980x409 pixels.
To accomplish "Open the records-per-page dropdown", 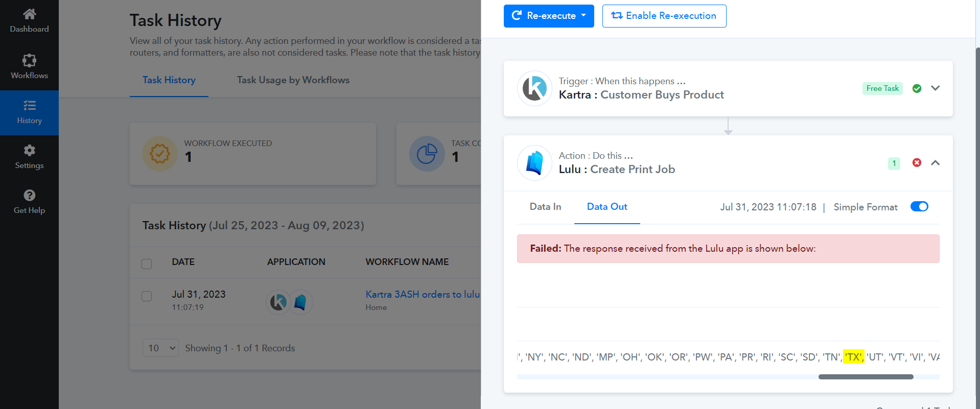I will click(160, 348).
